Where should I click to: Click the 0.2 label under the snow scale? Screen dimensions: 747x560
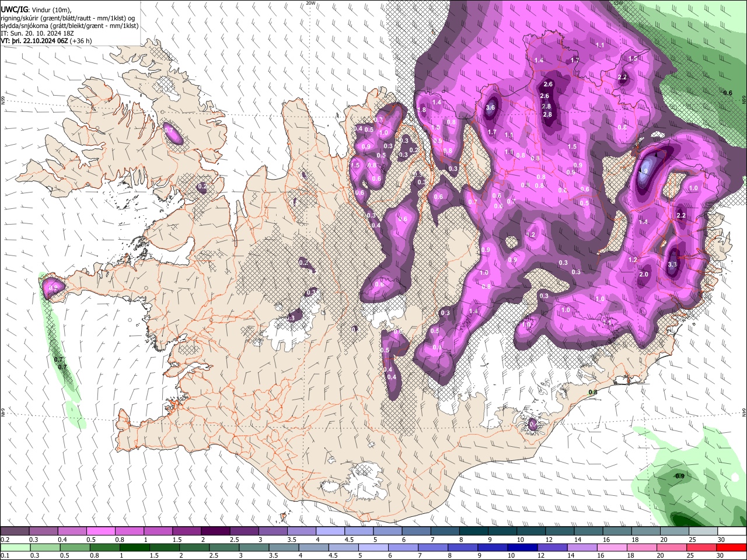pyautogui.click(x=5, y=540)
